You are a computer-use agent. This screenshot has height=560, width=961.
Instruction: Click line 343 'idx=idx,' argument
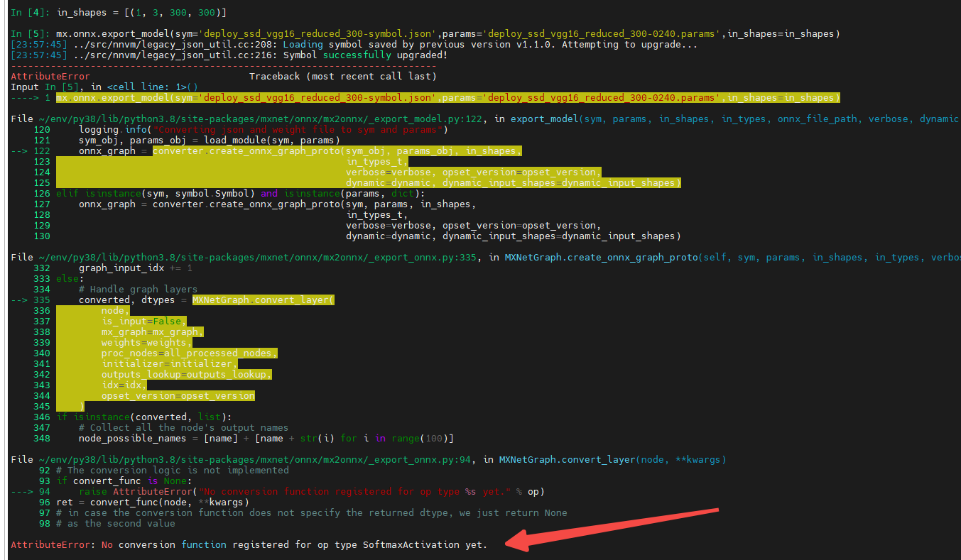[124, 385]
